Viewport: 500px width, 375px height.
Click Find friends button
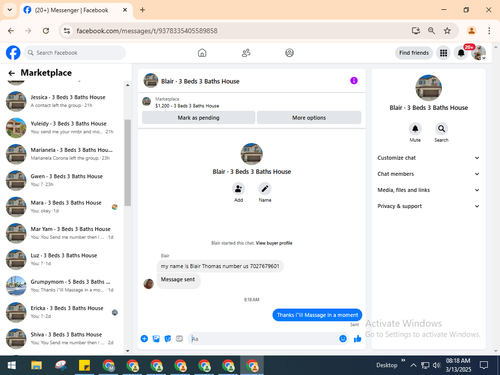tap(414, 53)
